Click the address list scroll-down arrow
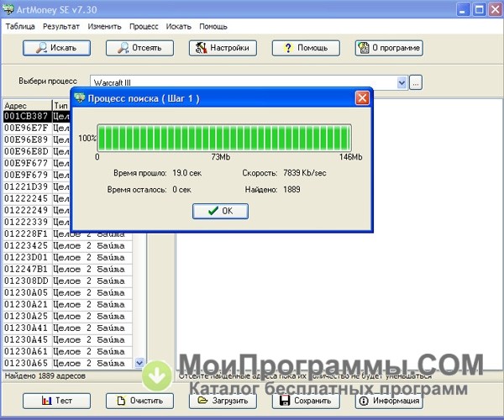 [x=139, y=363]
